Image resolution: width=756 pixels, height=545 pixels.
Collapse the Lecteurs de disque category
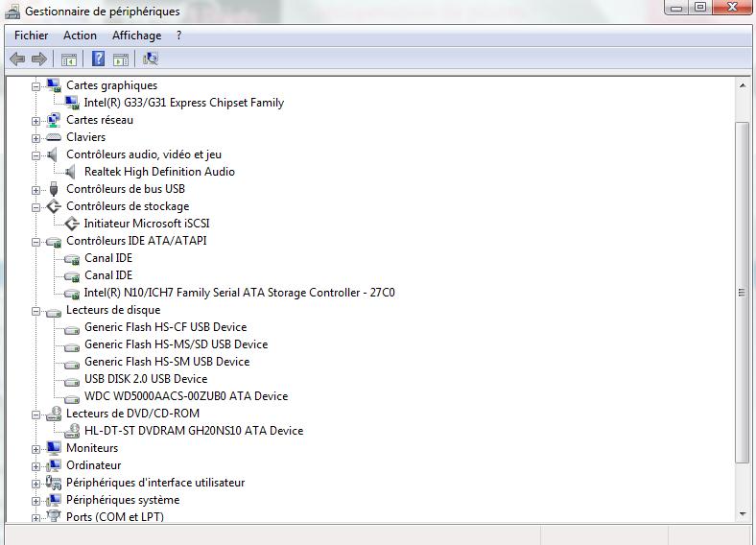pyautogui.click(x=36, y=311)
